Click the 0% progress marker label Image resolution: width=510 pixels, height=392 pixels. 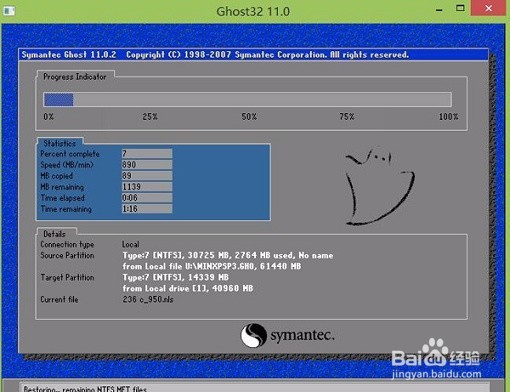coord(49,117)
